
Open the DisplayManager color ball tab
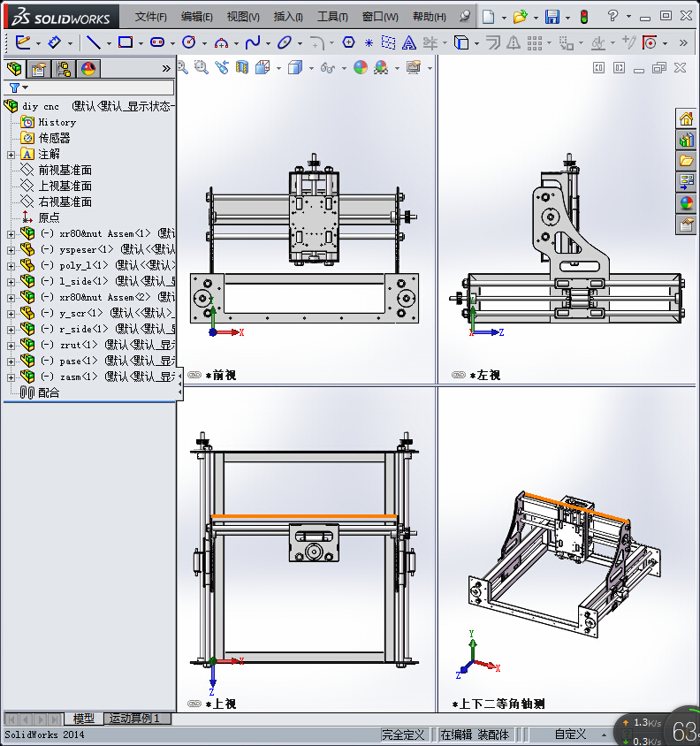tap(88, 70)
